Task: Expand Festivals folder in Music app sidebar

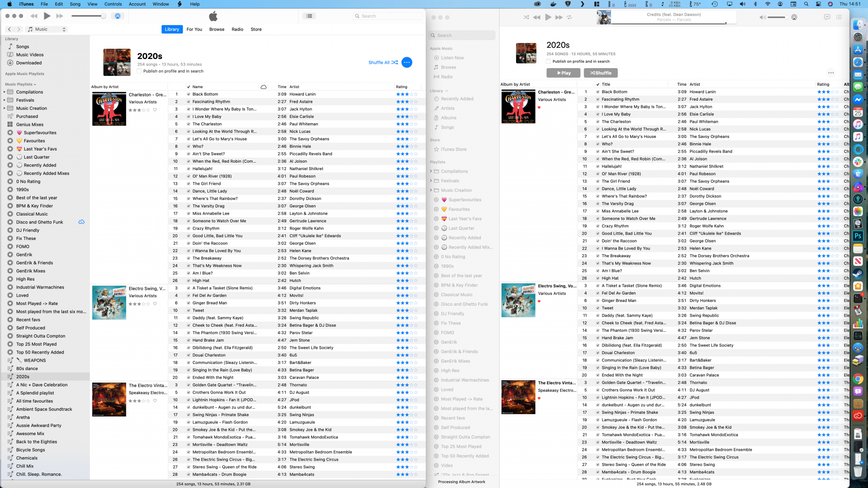Action: [431, 181]
